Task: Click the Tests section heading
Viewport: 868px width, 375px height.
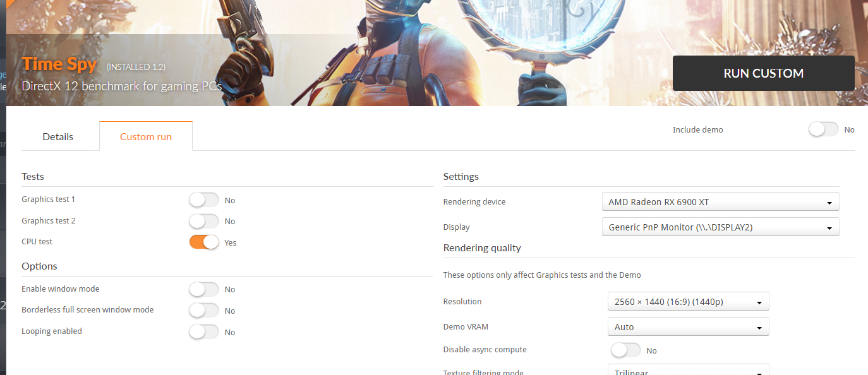Action: point(33,177)
